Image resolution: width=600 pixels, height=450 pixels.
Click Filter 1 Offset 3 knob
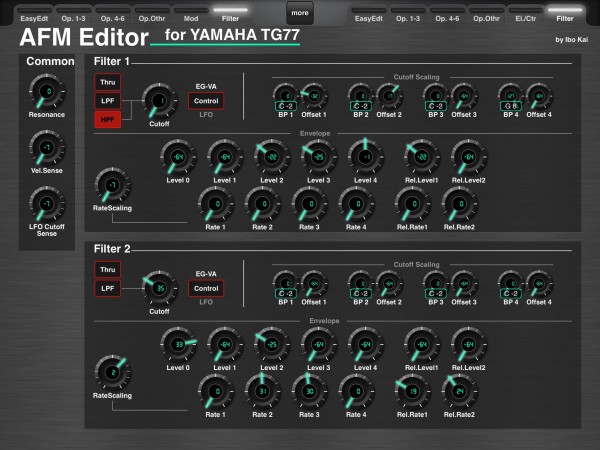click(x=464, y=96)
